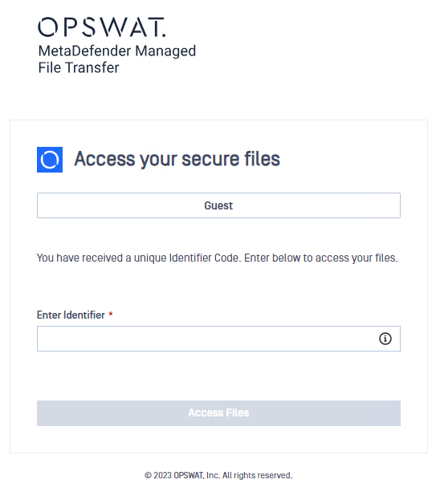Click the File Transfer text under the logo
The width and height of the screenshot is (440, 504).
(x=79, y=68)
